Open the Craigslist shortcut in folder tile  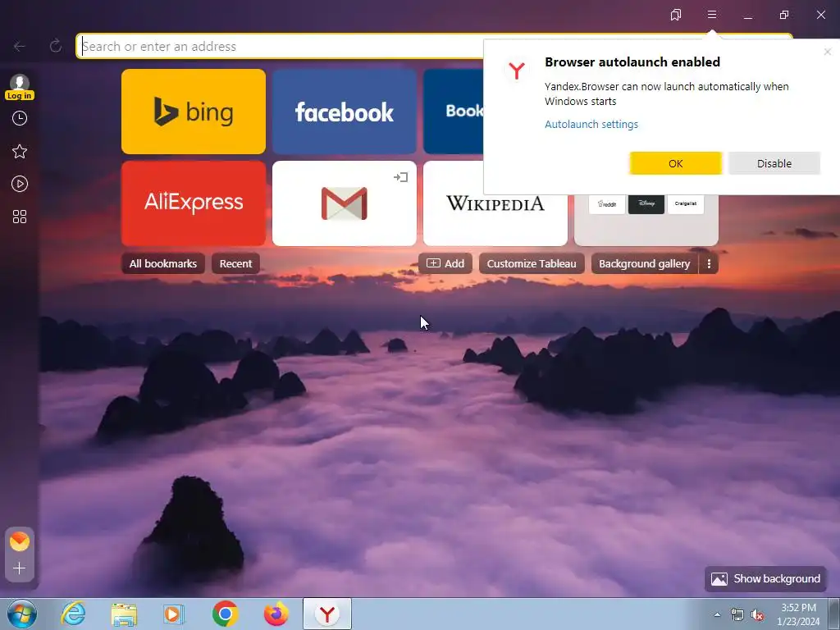pyautogui.click(x=686, y=204)
